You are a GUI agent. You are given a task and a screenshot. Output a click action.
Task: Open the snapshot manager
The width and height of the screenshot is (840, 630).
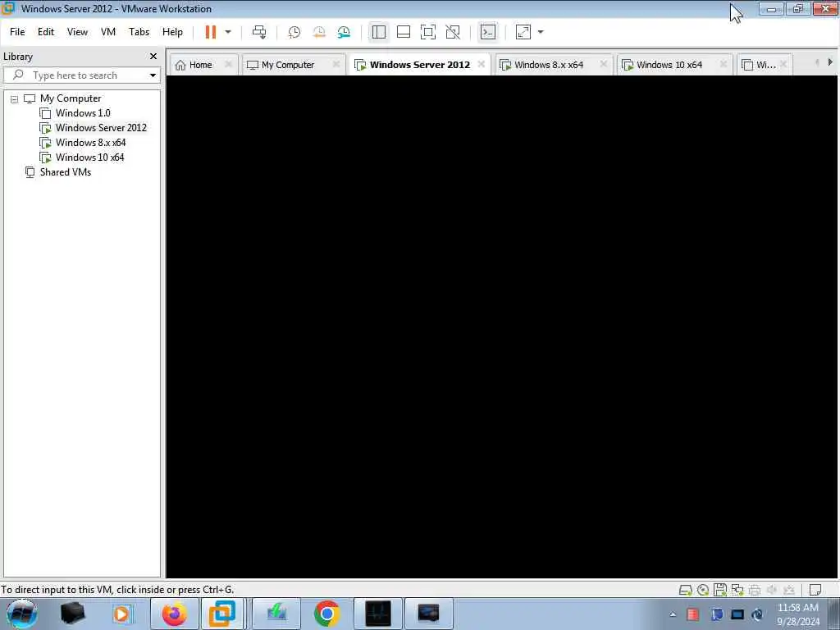344,32
